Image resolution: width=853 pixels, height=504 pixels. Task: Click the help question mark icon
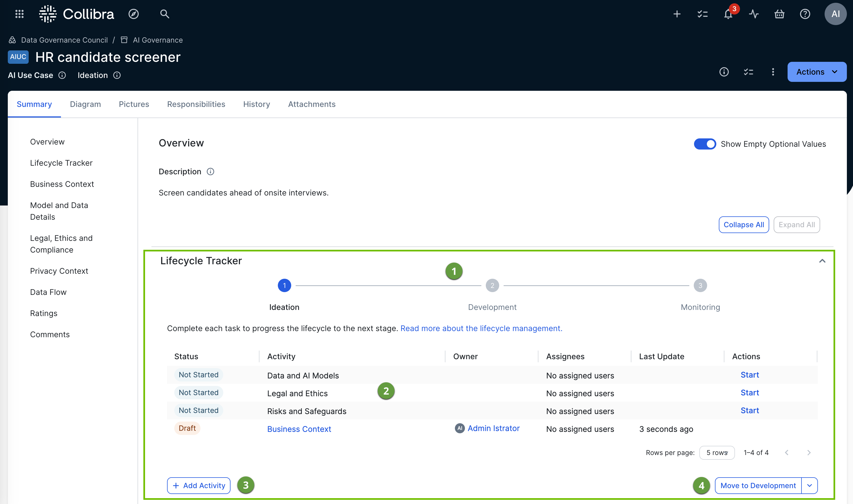pos(805,14)
